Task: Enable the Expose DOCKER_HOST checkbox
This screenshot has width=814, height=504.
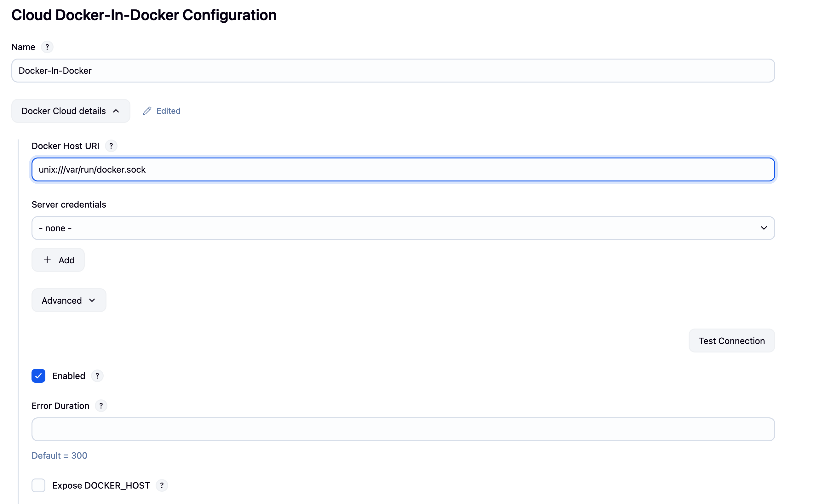Action: coord(38,485)
